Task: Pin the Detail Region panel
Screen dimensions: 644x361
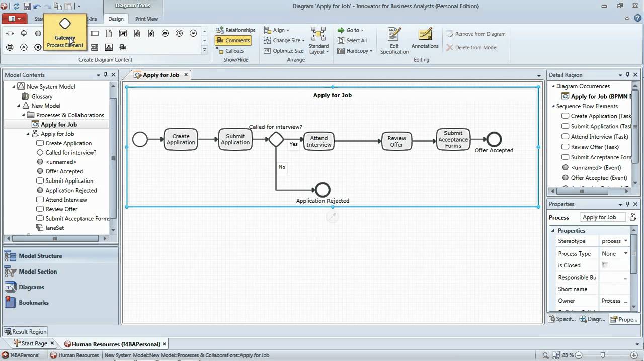Action: (x=627, y=75)
